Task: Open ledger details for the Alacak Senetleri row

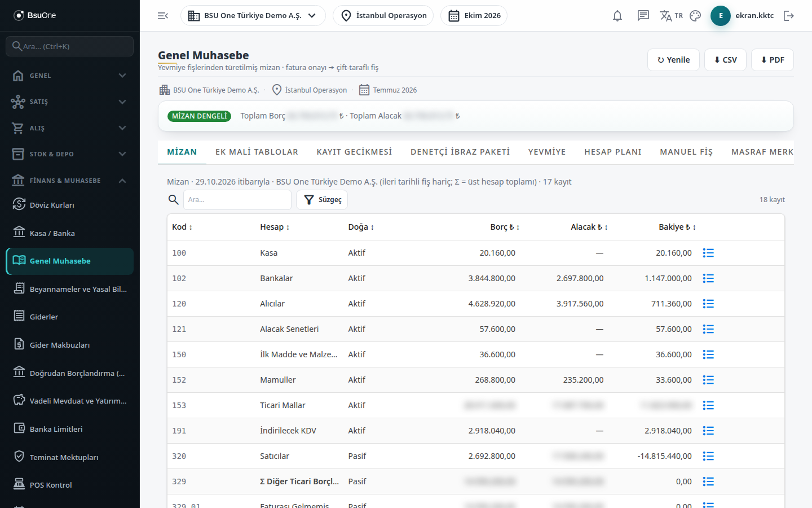Action: [708, 329]
